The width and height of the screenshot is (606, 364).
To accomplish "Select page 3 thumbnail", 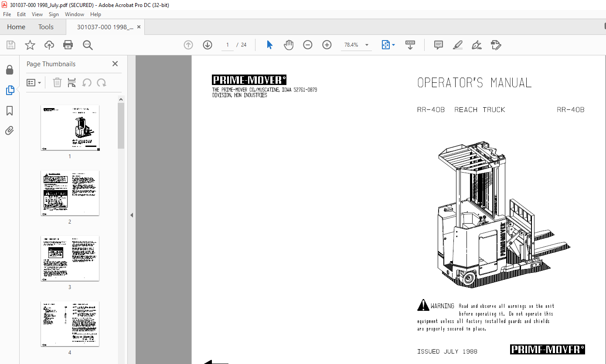I will (x=70, y=258).
